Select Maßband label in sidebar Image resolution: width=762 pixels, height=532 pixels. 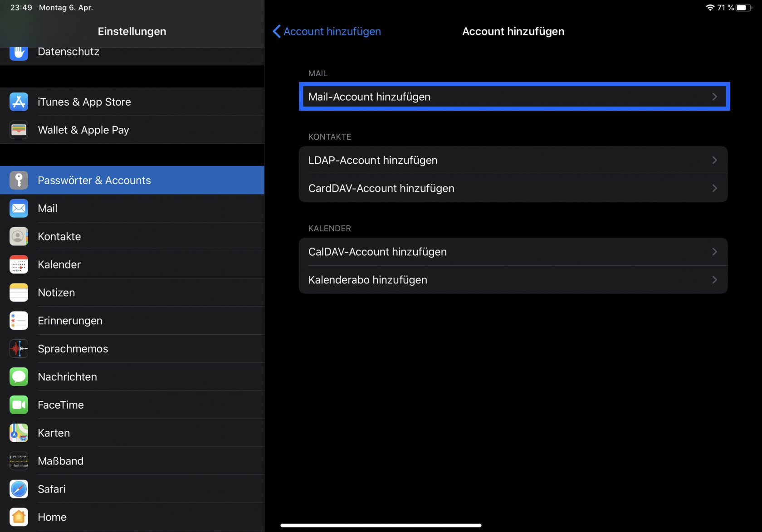tap(61, 461)
